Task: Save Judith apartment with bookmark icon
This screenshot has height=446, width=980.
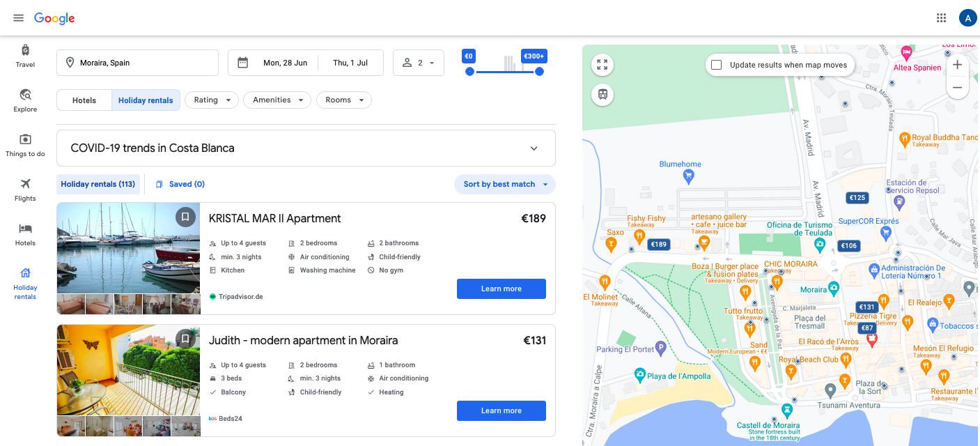Action: (x=185, y=339)
